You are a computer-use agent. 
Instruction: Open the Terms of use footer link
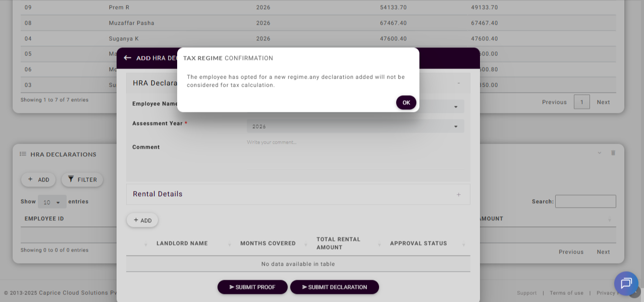566,293
